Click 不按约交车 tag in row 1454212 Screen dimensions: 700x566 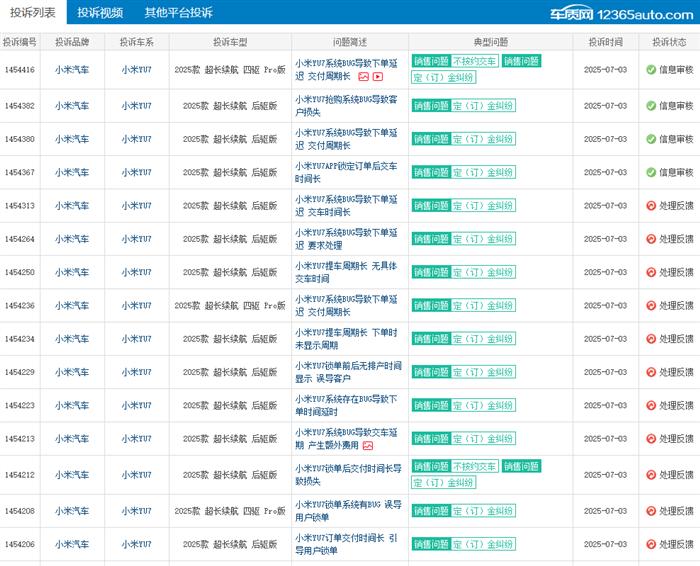pos(474,466)
